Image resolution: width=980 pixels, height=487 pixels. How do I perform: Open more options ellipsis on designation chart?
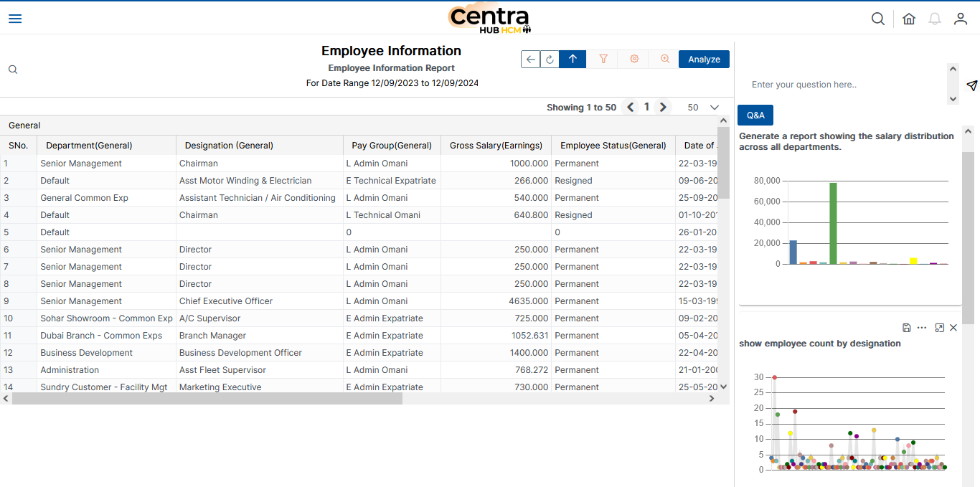[x=922, y=328]
